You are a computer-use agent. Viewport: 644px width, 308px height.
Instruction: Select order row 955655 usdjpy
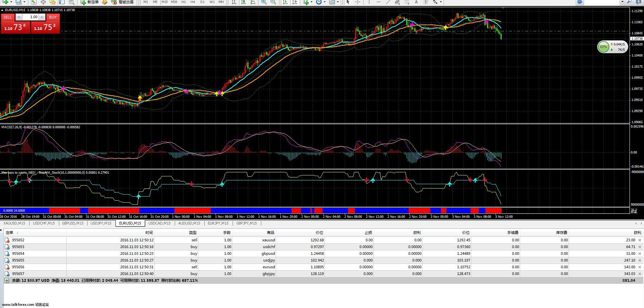click(x=323, y=260)
